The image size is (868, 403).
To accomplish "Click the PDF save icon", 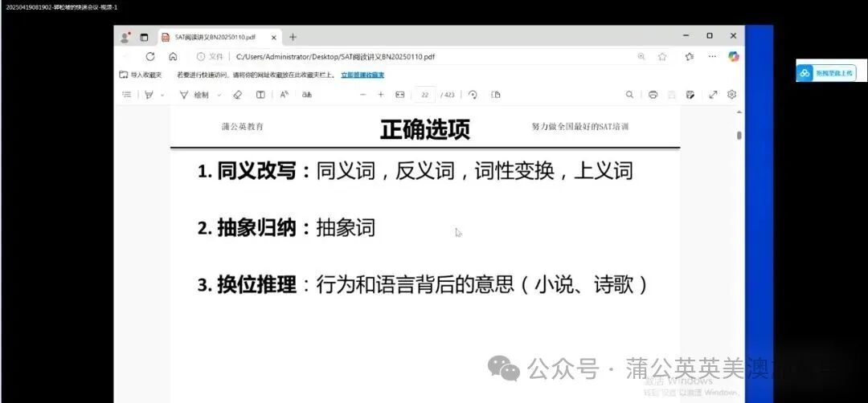I will coord(671,95).
